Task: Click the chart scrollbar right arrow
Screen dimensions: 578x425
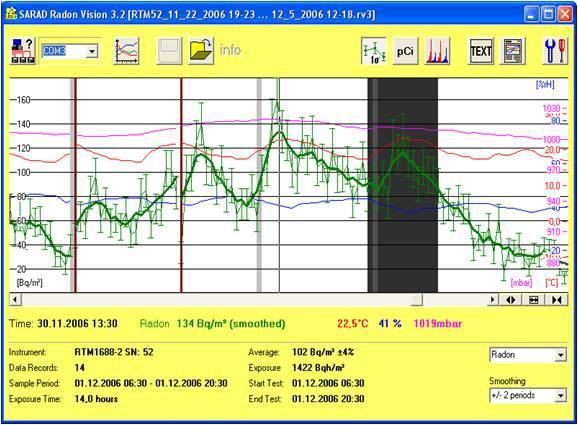Action: point(492,300)
